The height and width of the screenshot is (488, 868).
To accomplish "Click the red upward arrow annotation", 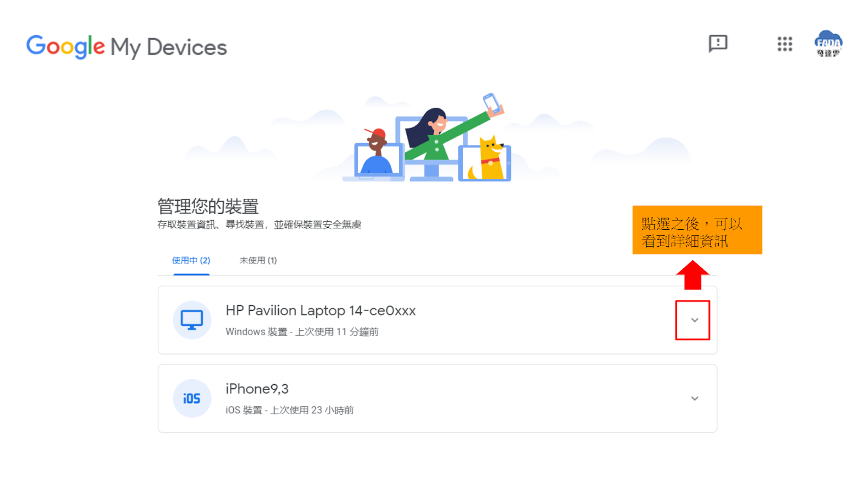I will pos(693,275).
